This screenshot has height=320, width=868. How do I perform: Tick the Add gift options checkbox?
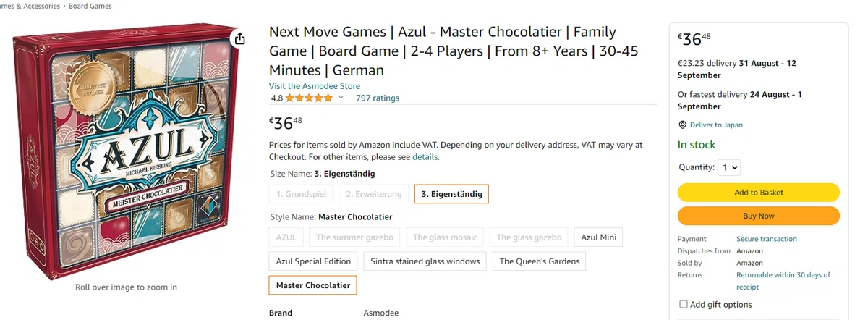684,304
